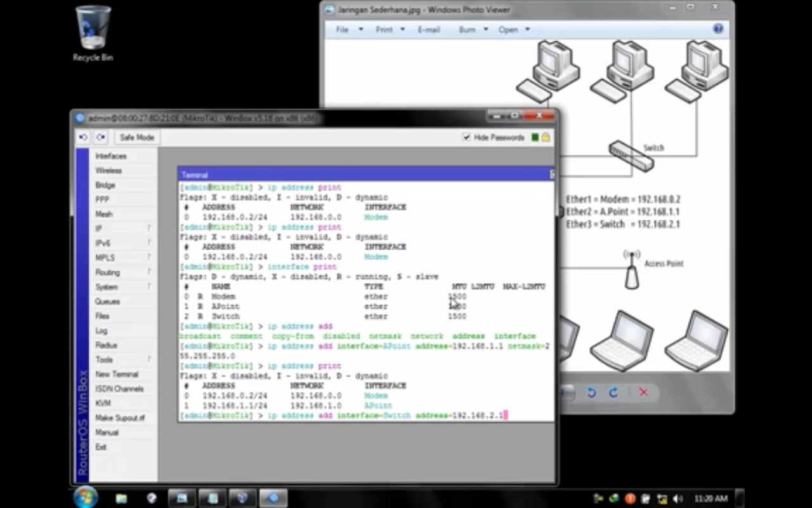Screen dimensions: 812x508
Task: Open the Windows Start orb
Action: (x=86, y=497)
